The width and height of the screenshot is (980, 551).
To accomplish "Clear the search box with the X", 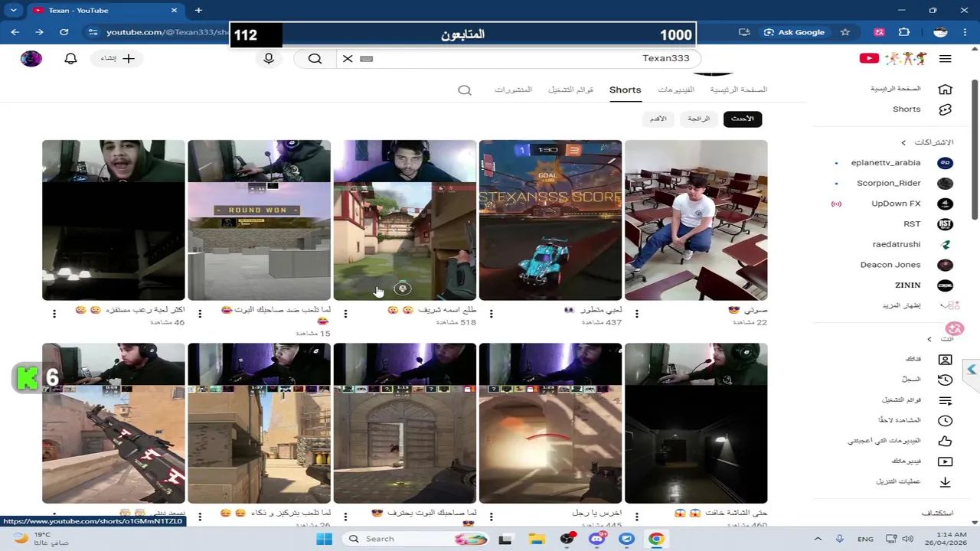I will [x=348, y=59].
